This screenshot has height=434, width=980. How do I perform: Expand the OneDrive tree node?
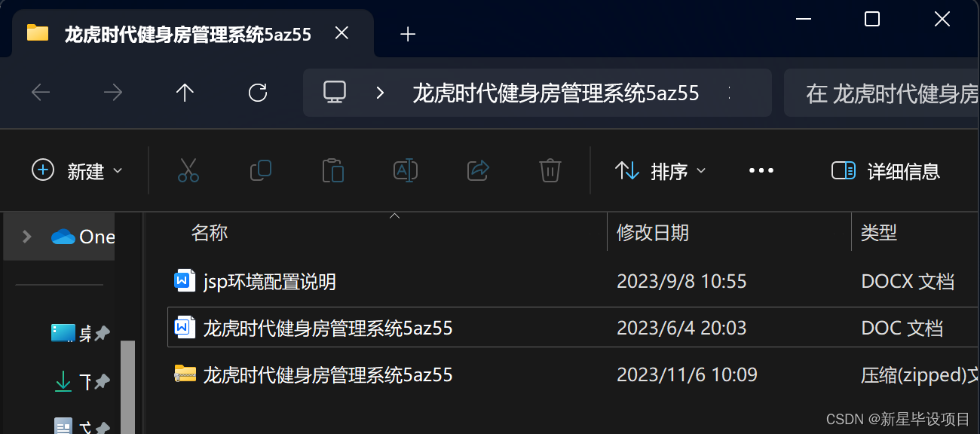27,237
